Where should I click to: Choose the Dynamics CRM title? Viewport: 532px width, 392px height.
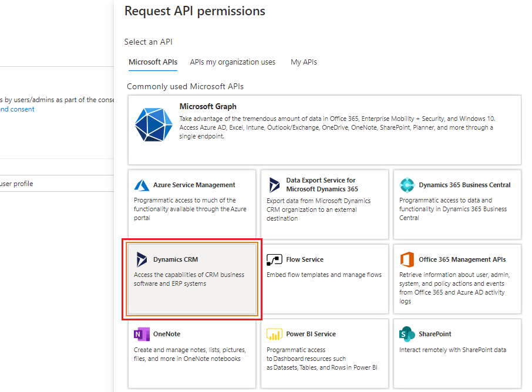pyautogui.click(x=176, y=259)
